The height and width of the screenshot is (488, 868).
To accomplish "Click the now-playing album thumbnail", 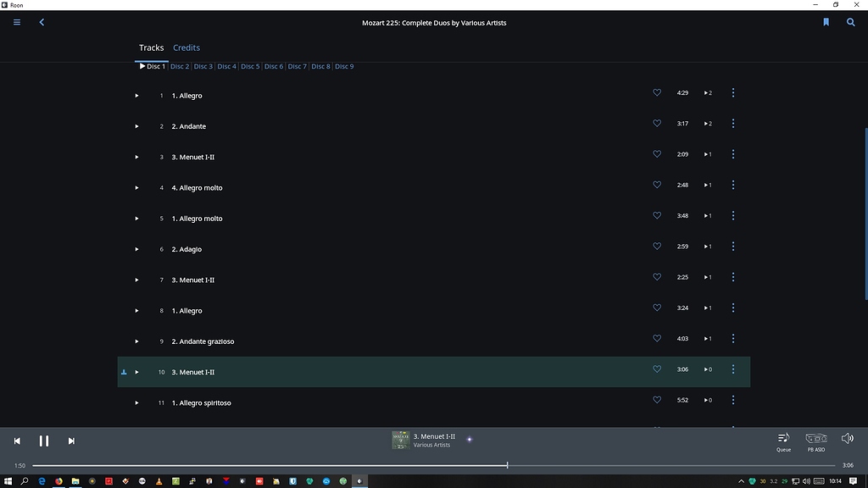I will pyautogui.click(x=401, y=440).
